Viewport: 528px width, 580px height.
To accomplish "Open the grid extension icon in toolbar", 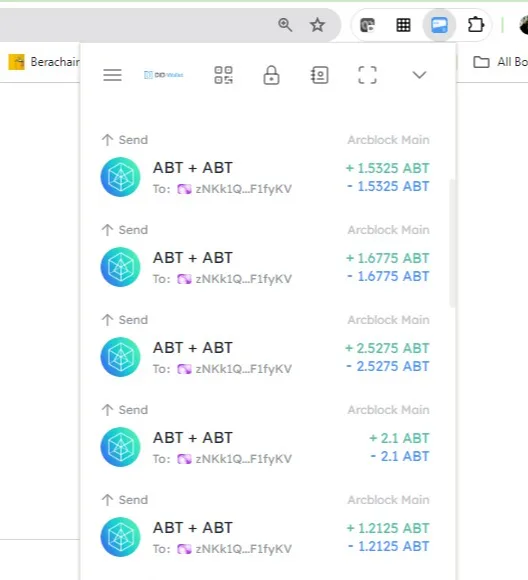I will click(403, 25).
